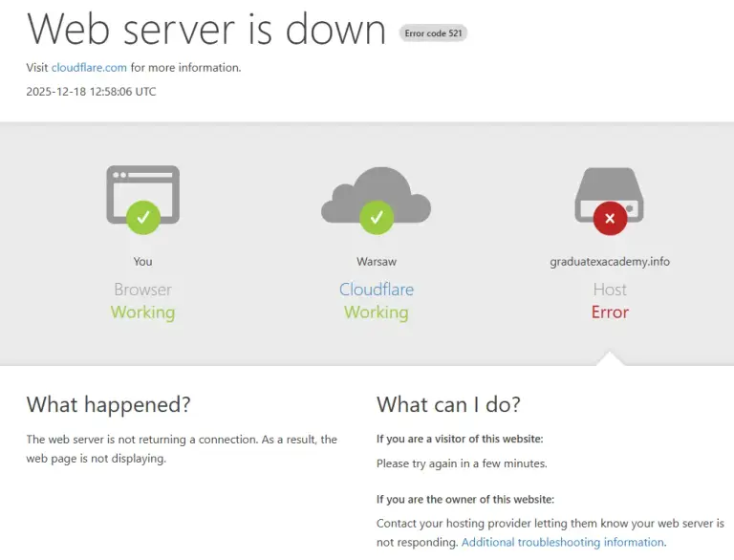Click 'Working' status under Browser
This screenshot has height=560, width=734.
pos(142,312)
